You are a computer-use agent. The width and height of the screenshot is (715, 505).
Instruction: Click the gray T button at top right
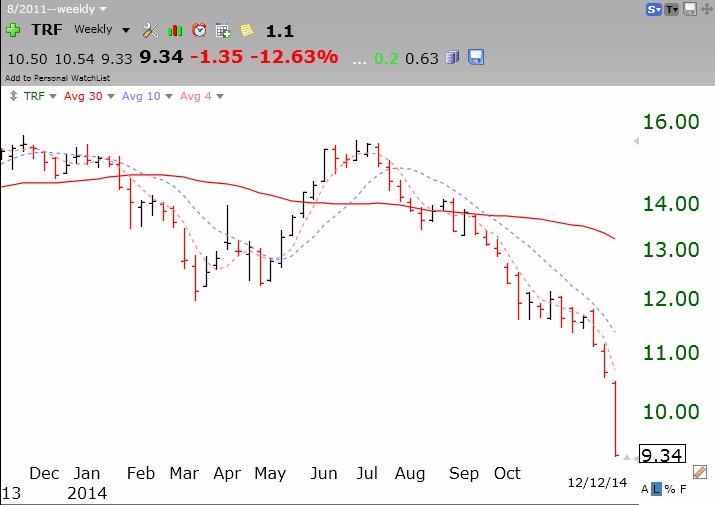[x=672, y=9]
